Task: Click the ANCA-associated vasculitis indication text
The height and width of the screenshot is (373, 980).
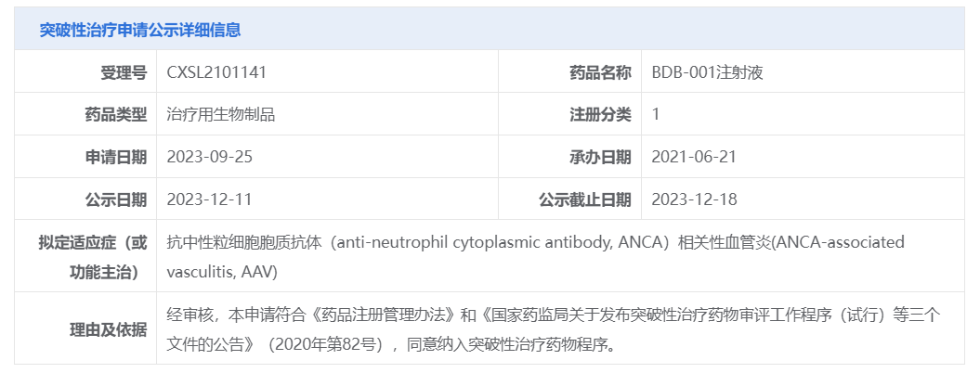Action: pos(536,257)
